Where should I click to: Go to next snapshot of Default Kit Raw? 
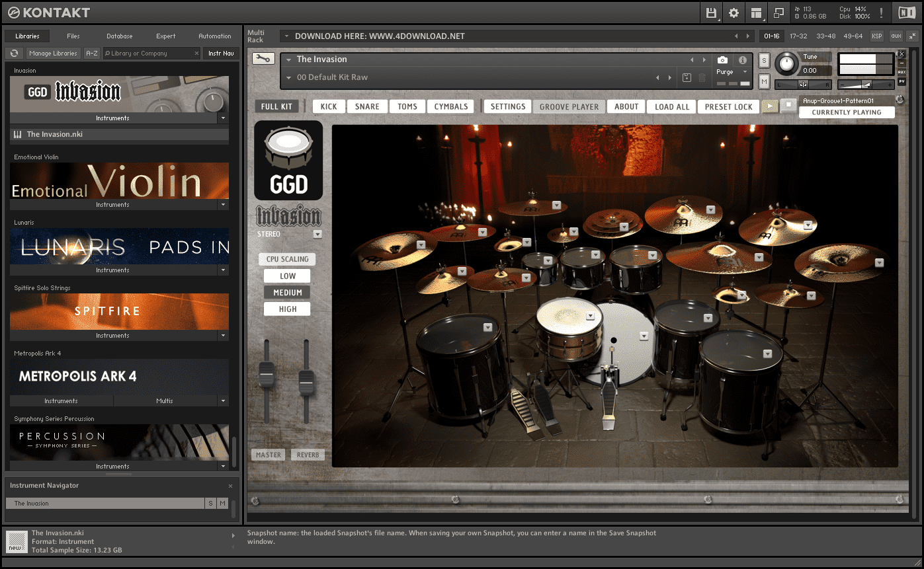pyautogui.click(x=670, y=77)
